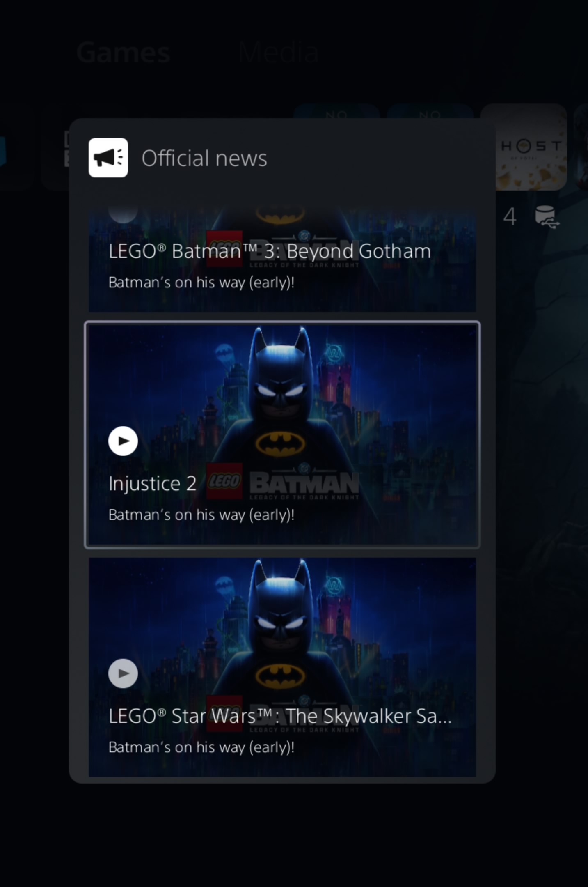Viewport: 588px width, 887px height.
Task: Click Batman's face on the Injustice 2 card
Action: click(x=280, y=390)
